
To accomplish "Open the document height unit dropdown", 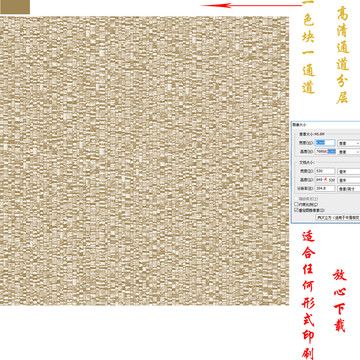I will tap(349, 180).
